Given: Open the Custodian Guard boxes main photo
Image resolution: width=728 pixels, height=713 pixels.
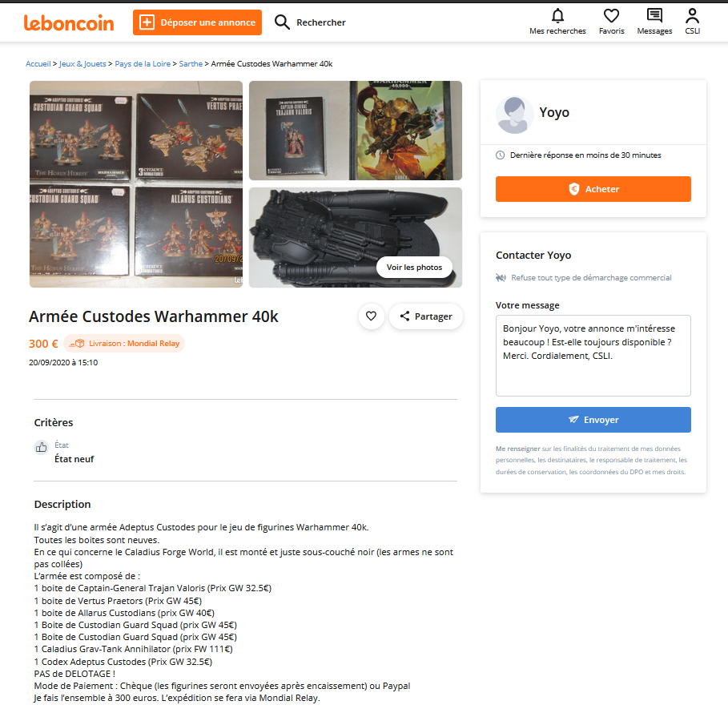Looking at the screenshot, I should click(x=136, y=184).
